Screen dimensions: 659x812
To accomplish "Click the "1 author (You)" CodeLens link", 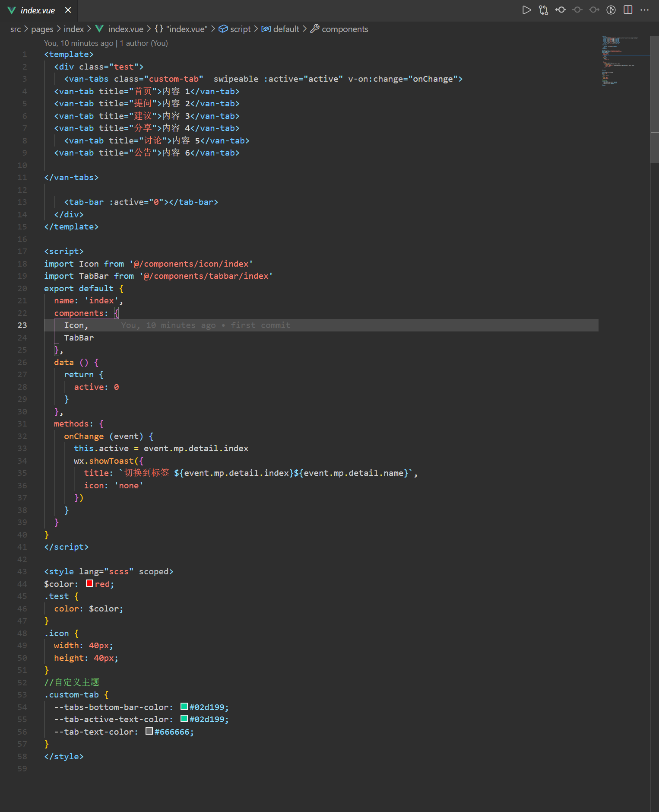I will pos(144,43).
